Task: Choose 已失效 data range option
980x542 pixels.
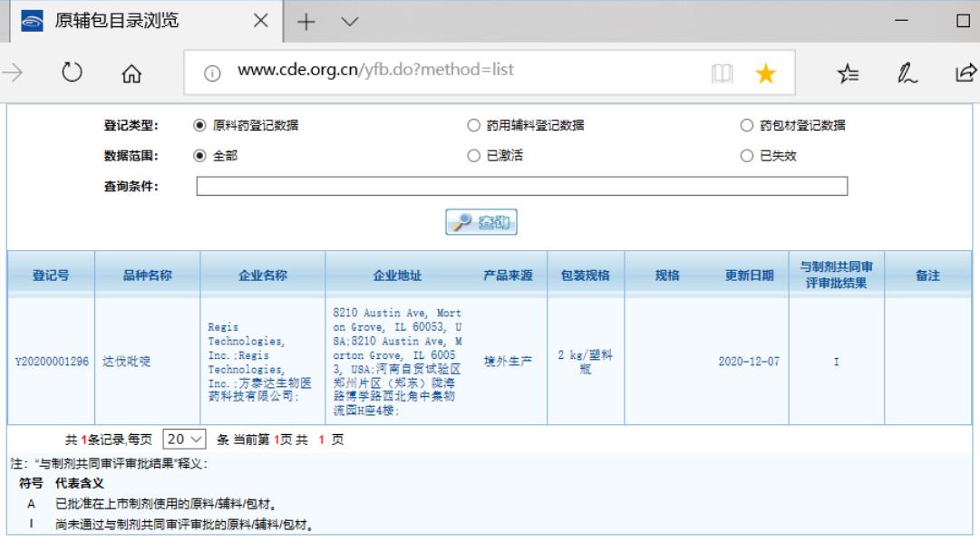Action: pos(747,156)
